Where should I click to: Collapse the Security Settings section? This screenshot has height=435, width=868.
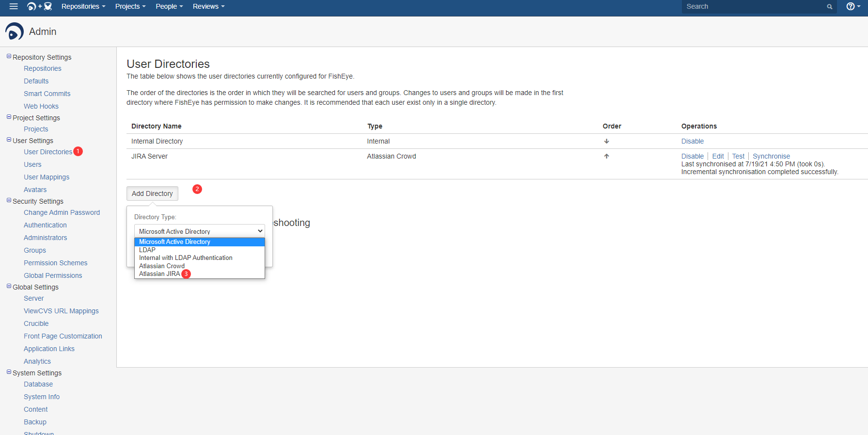(x=9, y=200)
